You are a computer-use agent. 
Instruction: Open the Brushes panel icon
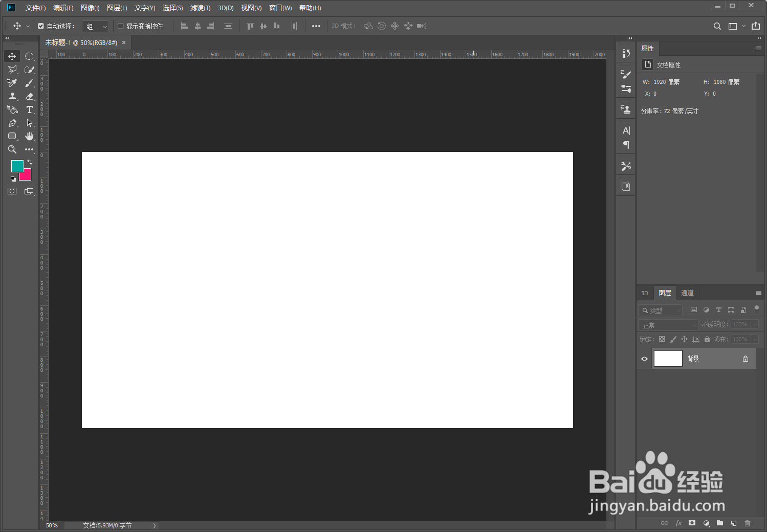626,88
